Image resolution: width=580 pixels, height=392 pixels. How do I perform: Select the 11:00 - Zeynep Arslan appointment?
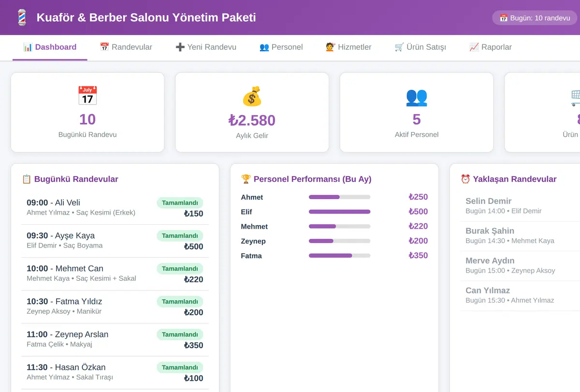(x=115, y=339)
